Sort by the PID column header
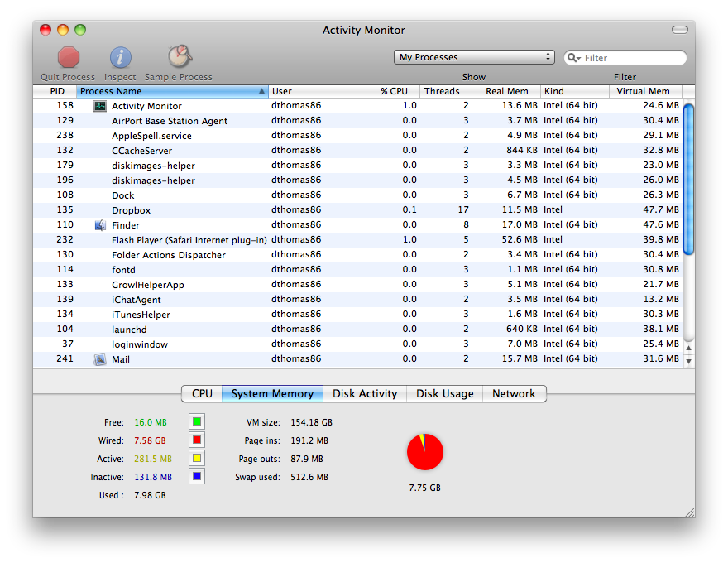 tap(56, 91)
